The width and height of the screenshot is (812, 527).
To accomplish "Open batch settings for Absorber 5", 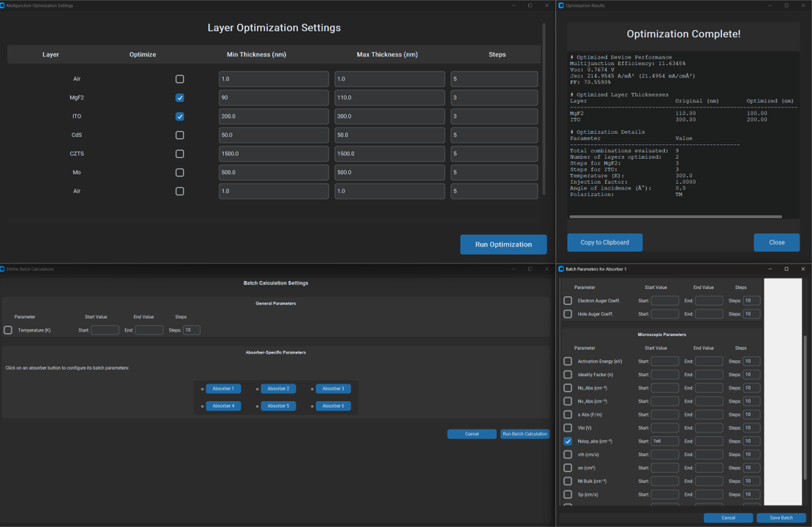I will click(x=278, y=405).
